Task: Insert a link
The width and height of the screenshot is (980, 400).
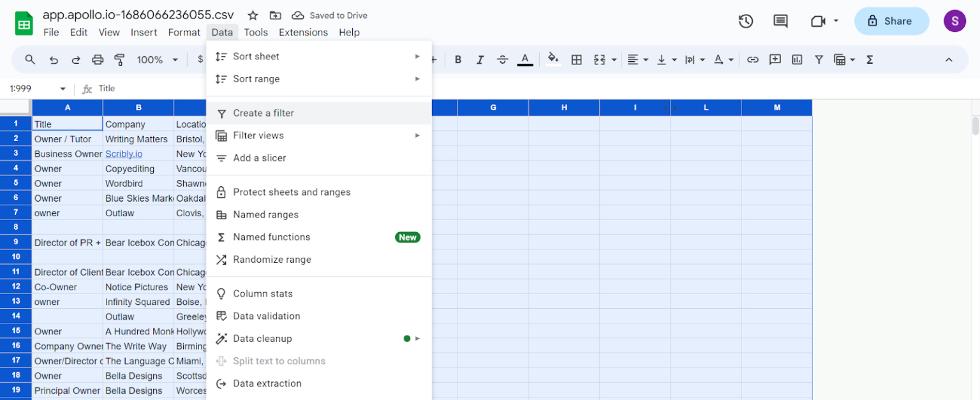Action: pyautogui.click(x=753, y=59)
